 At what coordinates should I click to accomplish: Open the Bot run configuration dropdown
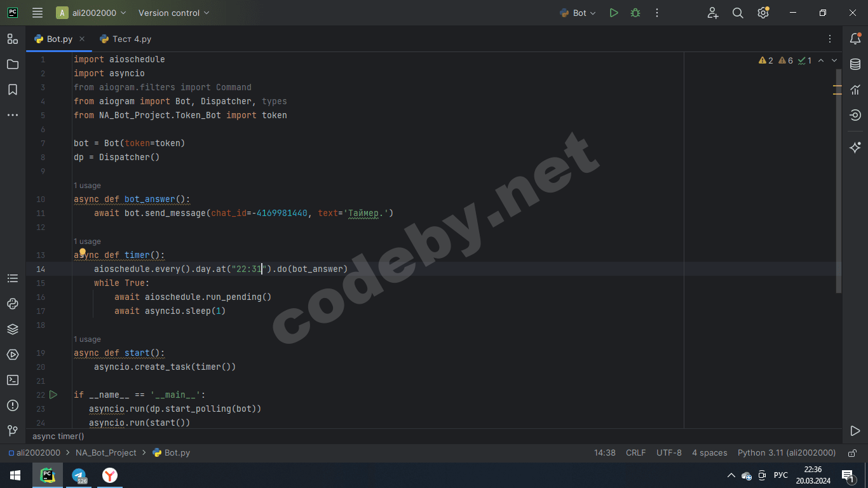(578, 13)
